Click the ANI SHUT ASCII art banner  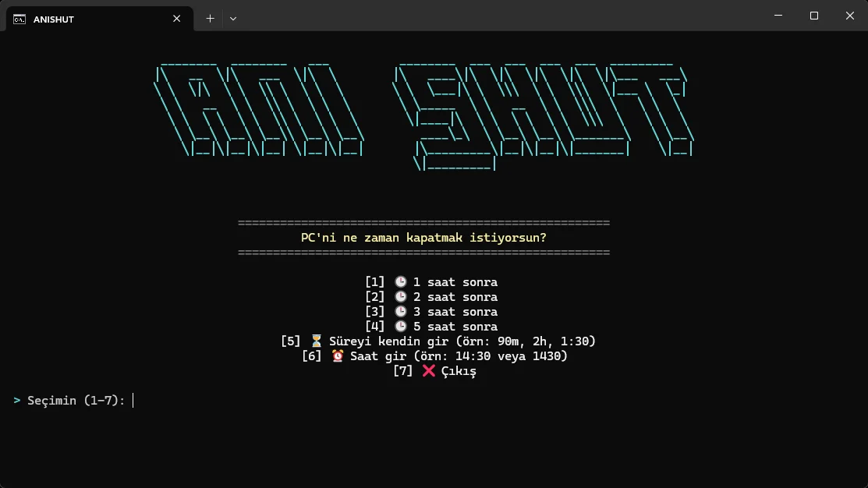(423, 117)
